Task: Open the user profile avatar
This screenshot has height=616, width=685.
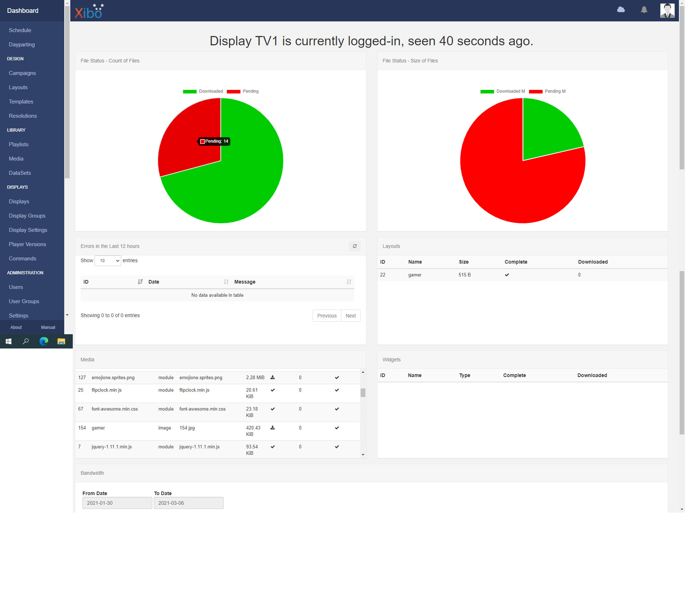Action: (667, 10)
